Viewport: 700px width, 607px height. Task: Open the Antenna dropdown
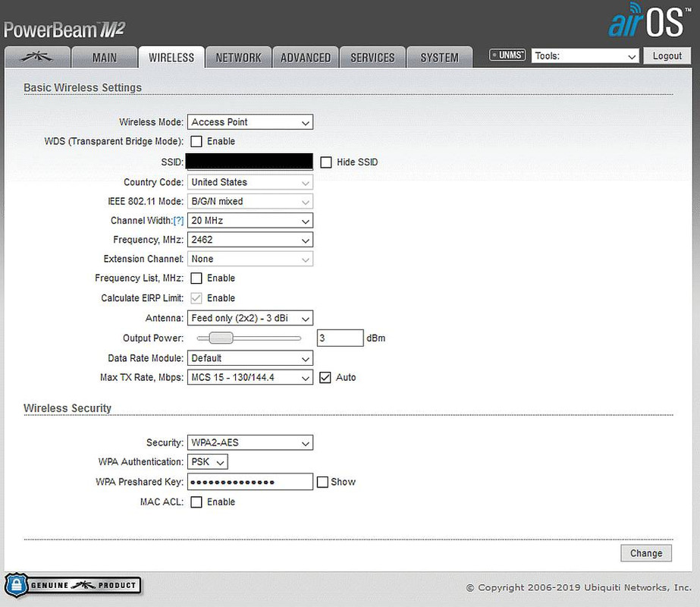pyautogui.click(x=250, y=319)
